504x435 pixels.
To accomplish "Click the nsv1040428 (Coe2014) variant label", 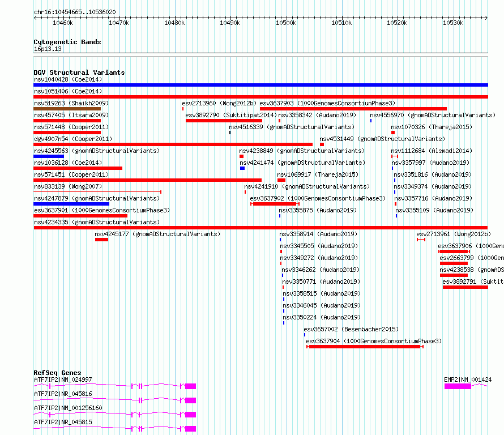I will (x=68, y=79).
